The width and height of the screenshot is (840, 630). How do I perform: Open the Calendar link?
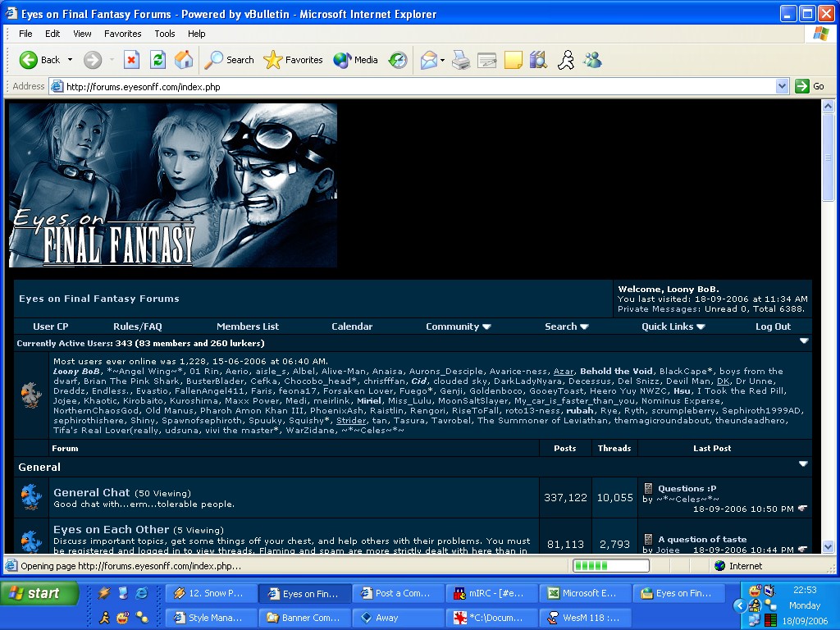coord(352,326)
